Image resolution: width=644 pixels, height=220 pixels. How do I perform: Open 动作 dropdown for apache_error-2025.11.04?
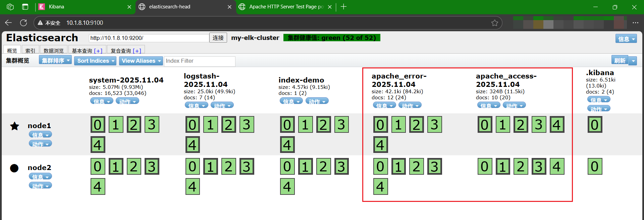pos(410,105)
